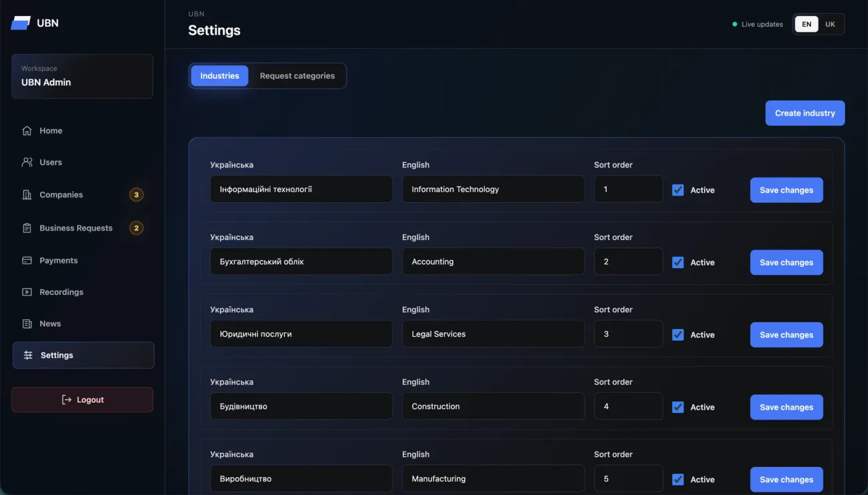The image size is (868, 495).
Task: Switch to the Industries tab
Action: (x=219, y=76)
